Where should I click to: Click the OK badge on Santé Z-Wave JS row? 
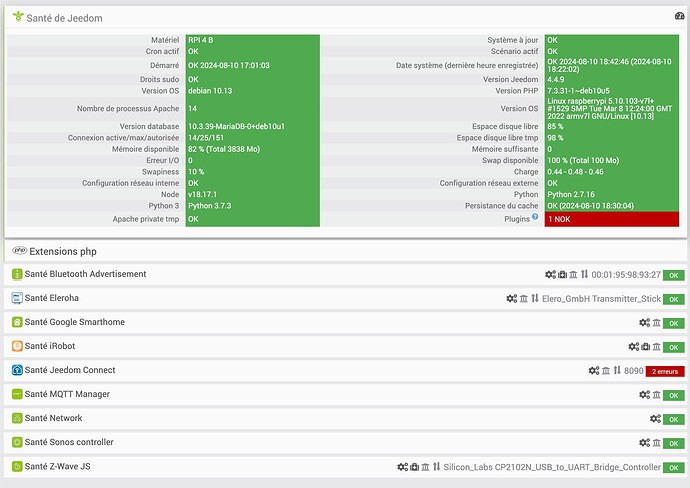pyautogui.click(x=674, y=468)
